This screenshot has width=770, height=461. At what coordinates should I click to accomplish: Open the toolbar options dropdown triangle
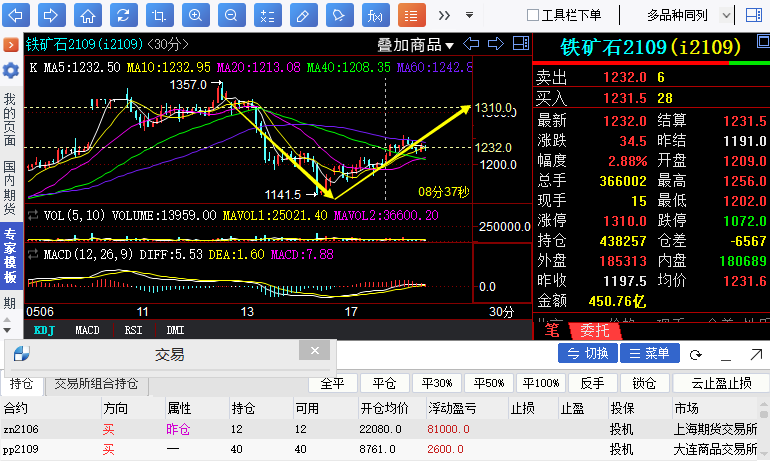coord(469,15)
